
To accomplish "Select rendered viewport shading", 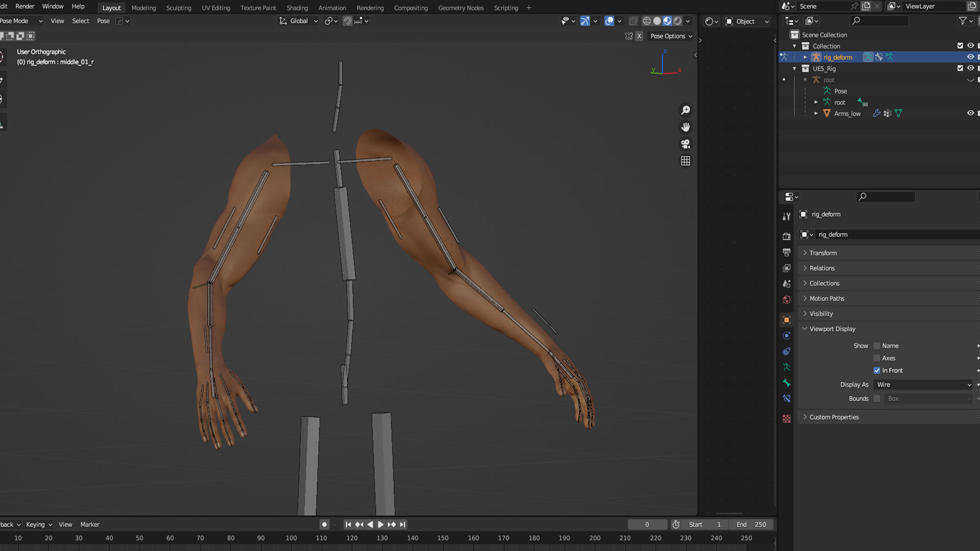I will pos(677,21).
